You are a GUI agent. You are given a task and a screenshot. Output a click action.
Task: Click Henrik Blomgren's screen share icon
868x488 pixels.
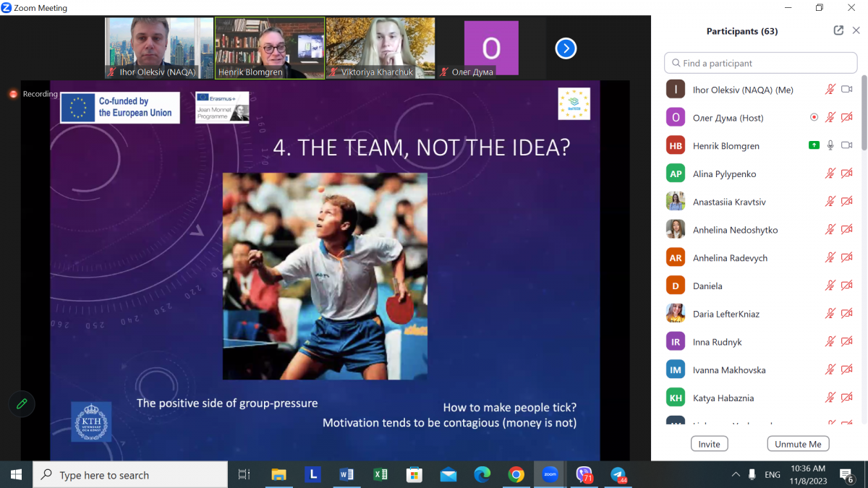click(x=814, y=145)
